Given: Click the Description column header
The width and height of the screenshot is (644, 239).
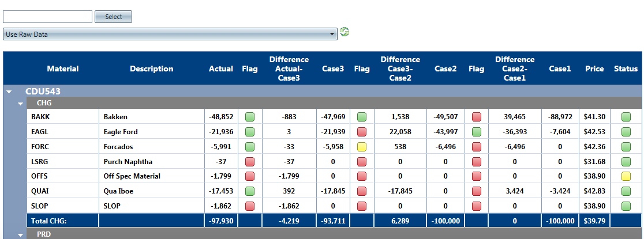Looking at the screenshot, I should [151, 69].
